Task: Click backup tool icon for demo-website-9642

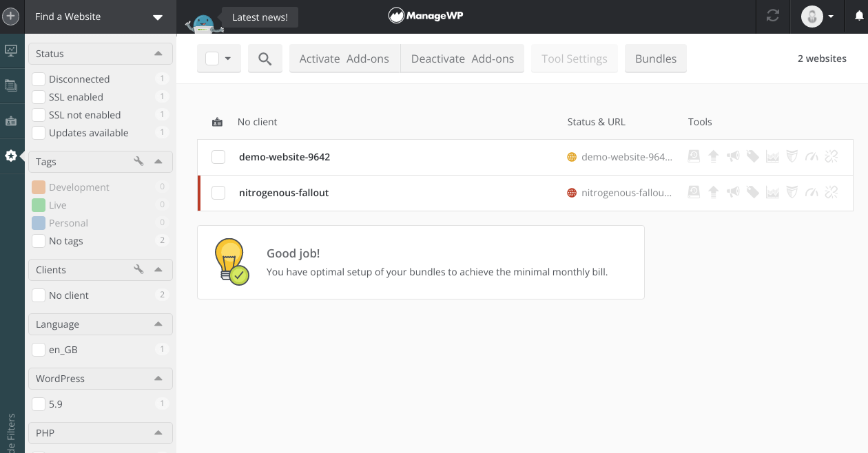Action: [694, 157]
